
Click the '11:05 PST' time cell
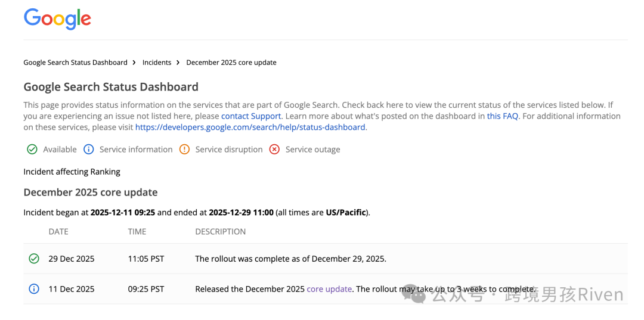coord(146,259)
